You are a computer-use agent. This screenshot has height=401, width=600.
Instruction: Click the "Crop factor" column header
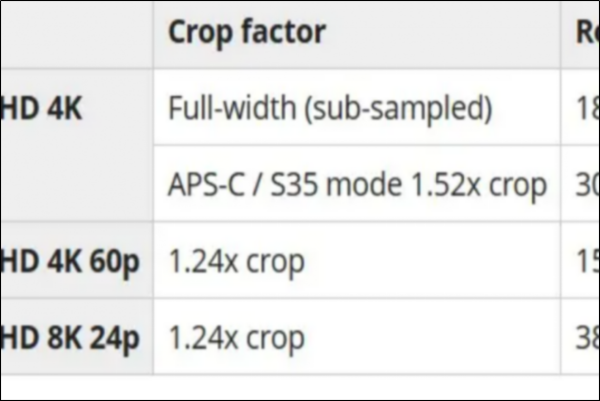(x=247, y=33)
